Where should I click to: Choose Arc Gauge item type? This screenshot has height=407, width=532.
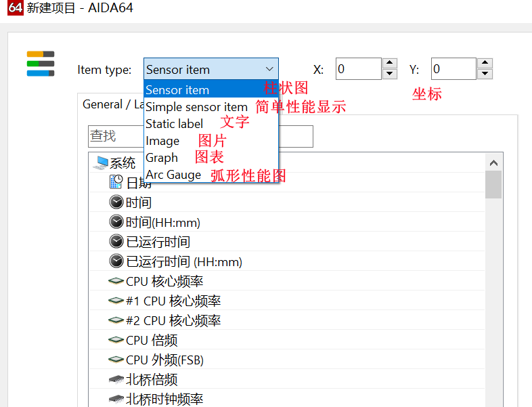pyautogui.click(x=211, y=175)
